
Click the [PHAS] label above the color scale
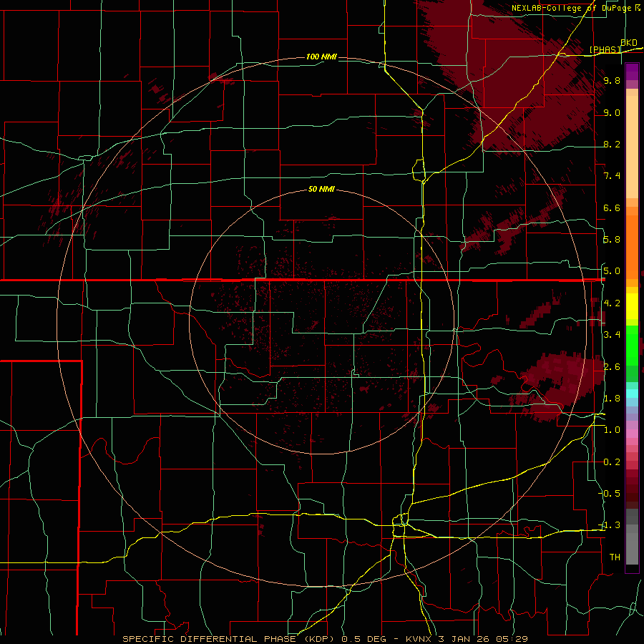[x=605, y=49]
